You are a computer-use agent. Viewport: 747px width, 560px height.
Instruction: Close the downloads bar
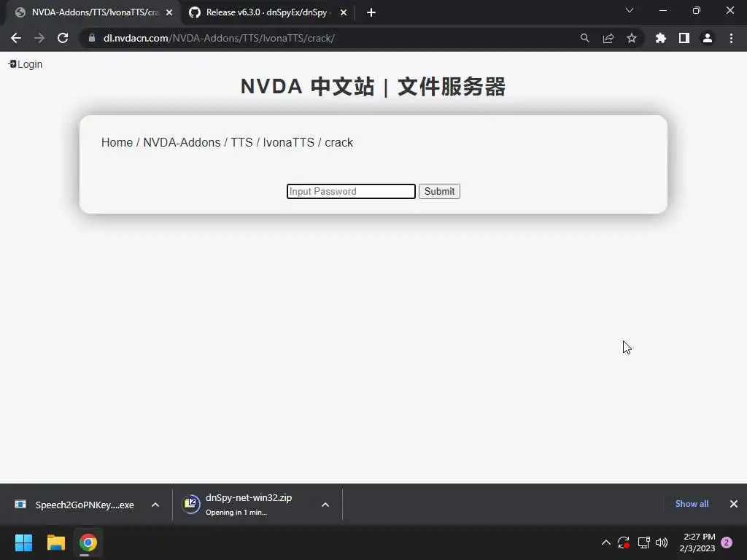[x=734, y=504]
